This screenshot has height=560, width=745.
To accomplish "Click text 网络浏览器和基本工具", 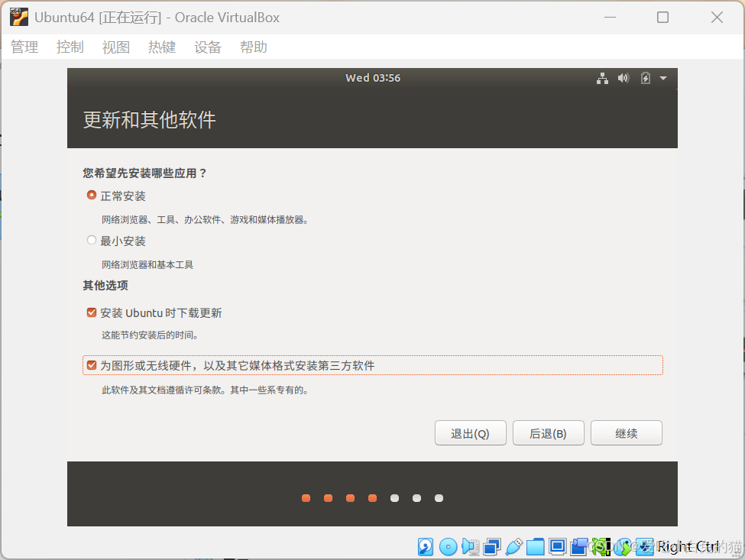I will pyautogui.click(x=147, y=264).
